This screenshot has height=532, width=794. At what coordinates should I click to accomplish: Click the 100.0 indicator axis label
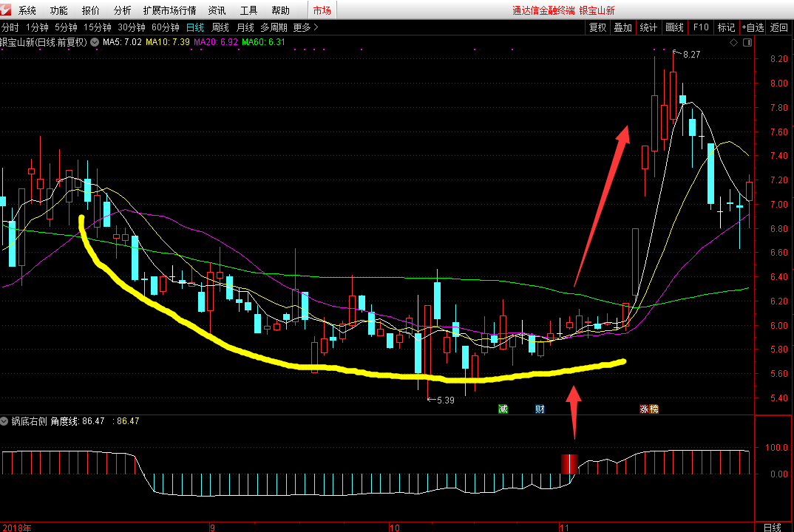(x=776, y=448)
